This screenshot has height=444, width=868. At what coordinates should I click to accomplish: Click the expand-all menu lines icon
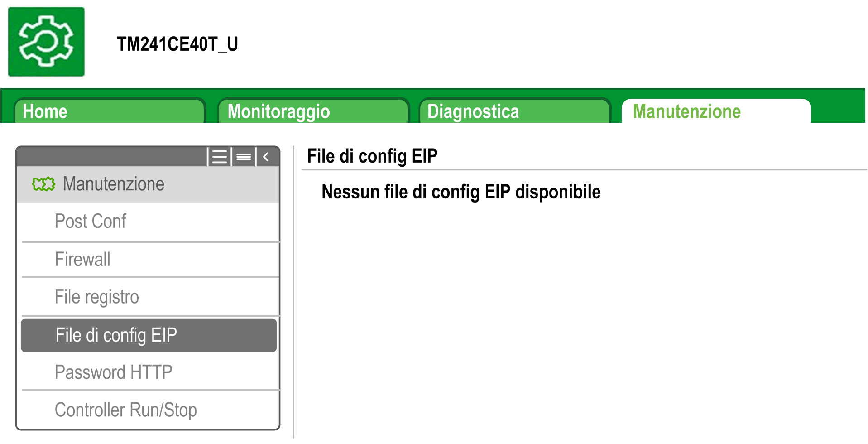pyautogui.click(x=220, y=157)
